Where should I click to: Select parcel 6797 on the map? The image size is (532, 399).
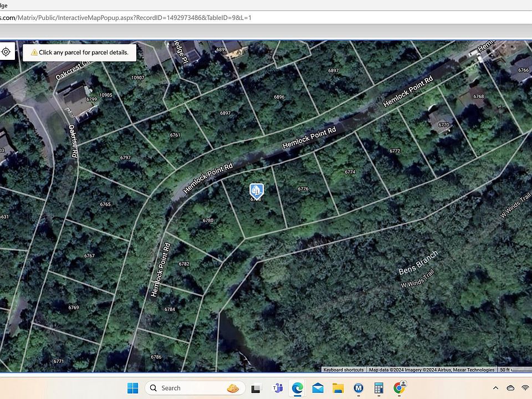pyautogui.click(x=125, y=158)
